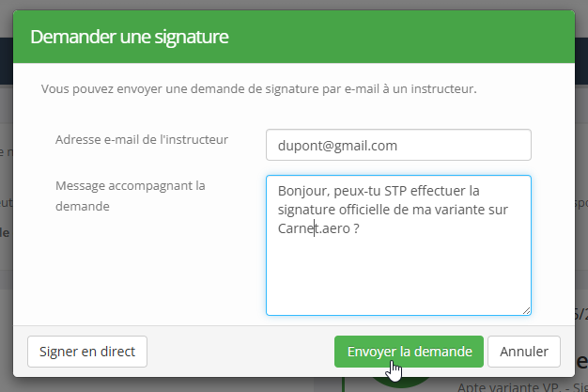Send the request with Envoyer la demande
Image resolution: width=588 pixels, height=392 pixels.
pyautogui.click(x=409, y=352)
